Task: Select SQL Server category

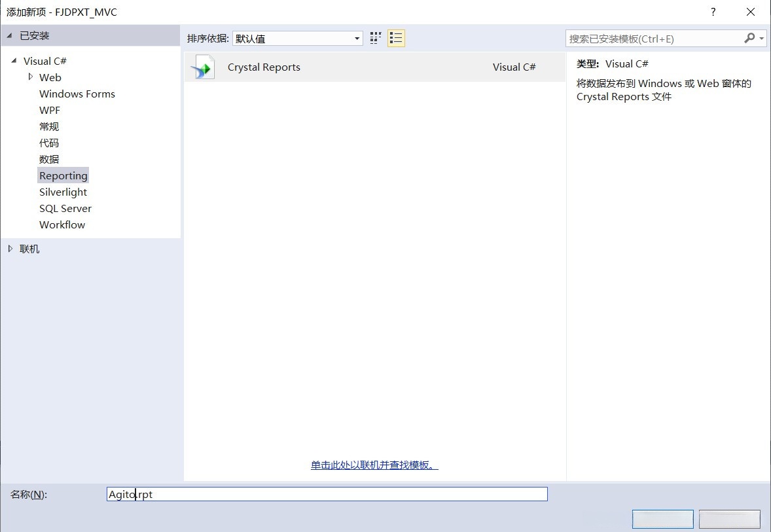Action: (x=65, y=209)
